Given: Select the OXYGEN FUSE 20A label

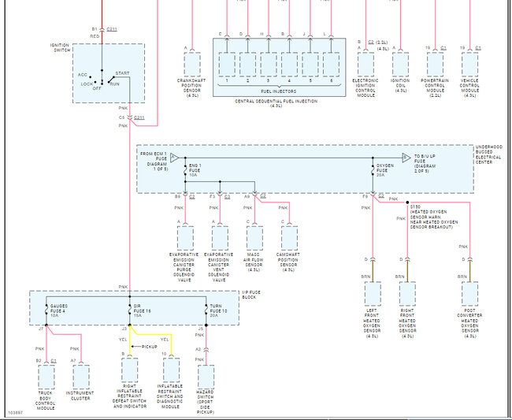Looking at the screenshot, I should [385, 170].
